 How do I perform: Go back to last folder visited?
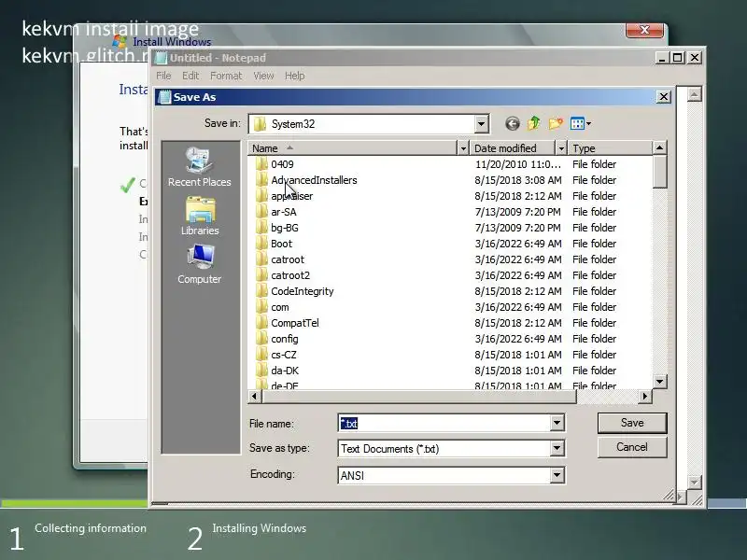(x=513, y=124)
